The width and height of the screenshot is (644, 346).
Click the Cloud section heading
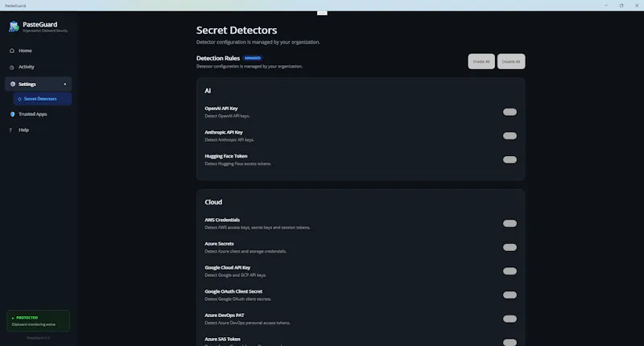[213, 202]
